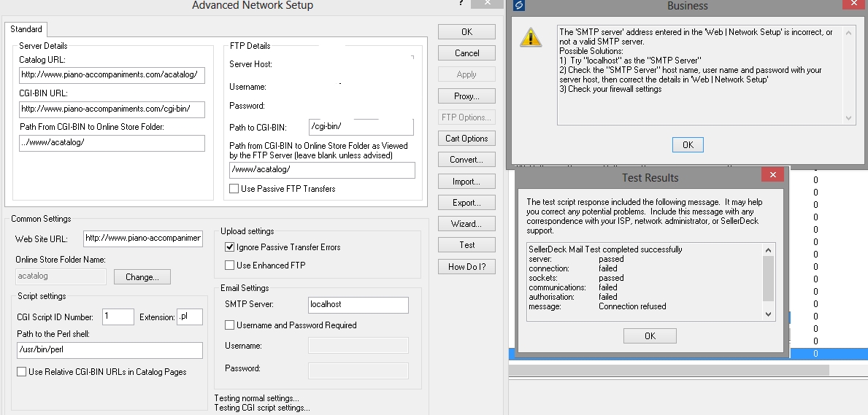This screenshot has width=868, height=415.
Task: Click the yellow warning triangle icon
Action: click(531, 38)
